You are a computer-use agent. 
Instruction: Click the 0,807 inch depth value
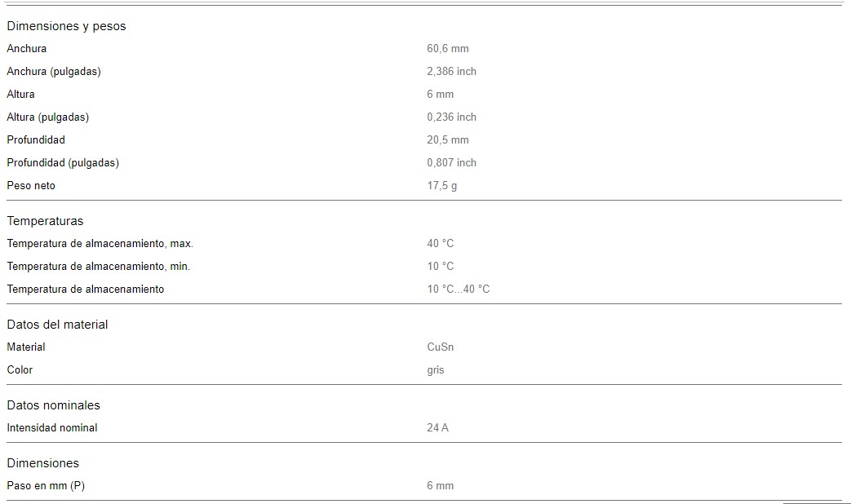pyautogui.click(x=451, y=163)
